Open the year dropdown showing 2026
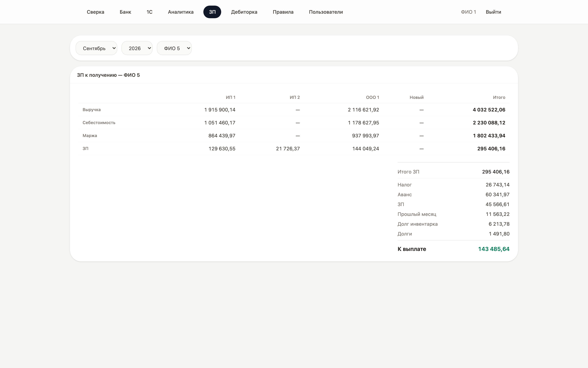 [x=137, y=48]
